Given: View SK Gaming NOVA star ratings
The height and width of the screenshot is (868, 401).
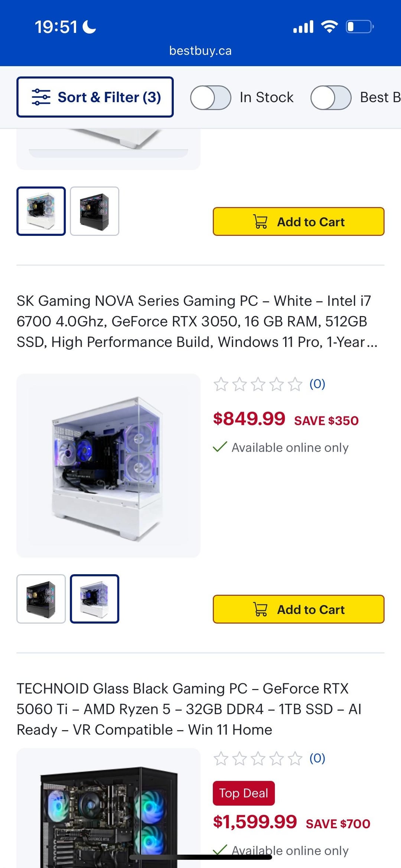Looking at the screenshot, I should [258, 384].
